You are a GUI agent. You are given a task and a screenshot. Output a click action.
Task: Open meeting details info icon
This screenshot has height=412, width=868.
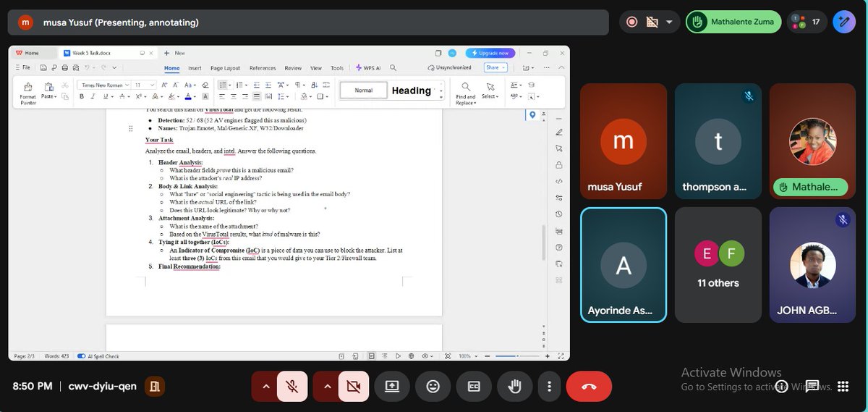point(781,386)
